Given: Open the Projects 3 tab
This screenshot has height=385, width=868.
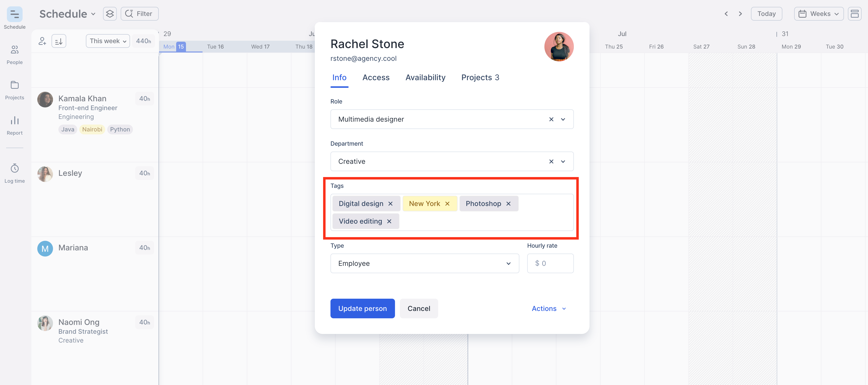Looking at the screenshot, I should pyautogui.click(x=480, y=77).
